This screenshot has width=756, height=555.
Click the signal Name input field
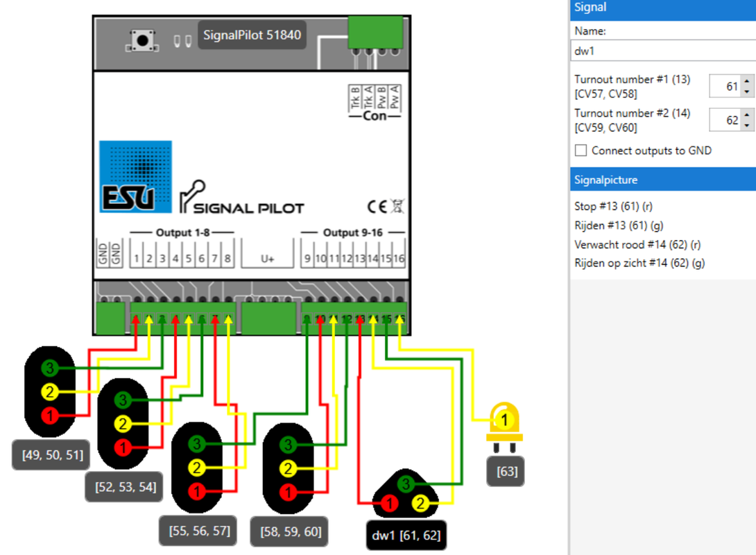coord(663,51)
